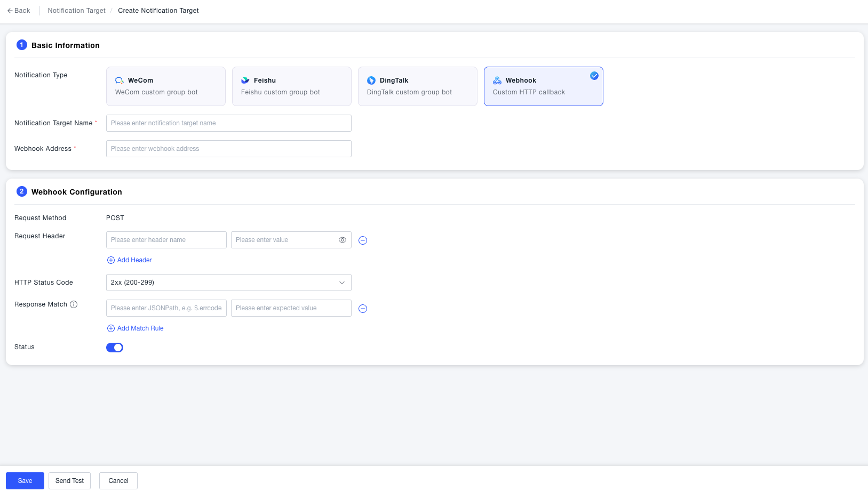Focus the Webhook Address input field
Viewport: 868px width, 492px height.
point(229,149)
